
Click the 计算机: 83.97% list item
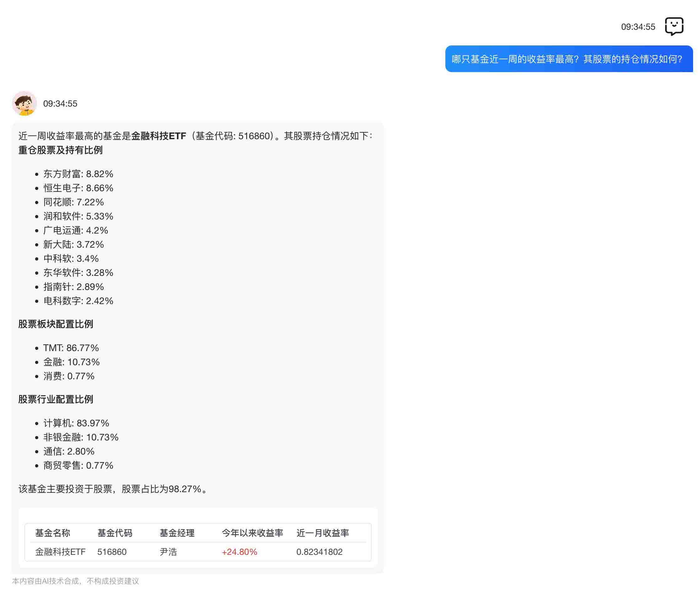pyautogui.click(x=76, y=424)
